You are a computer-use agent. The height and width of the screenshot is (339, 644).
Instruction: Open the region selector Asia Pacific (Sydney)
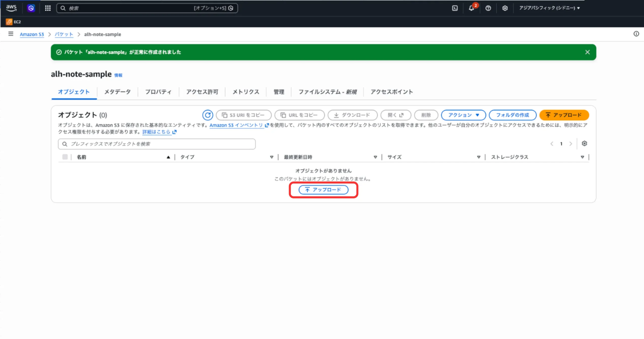550,8
